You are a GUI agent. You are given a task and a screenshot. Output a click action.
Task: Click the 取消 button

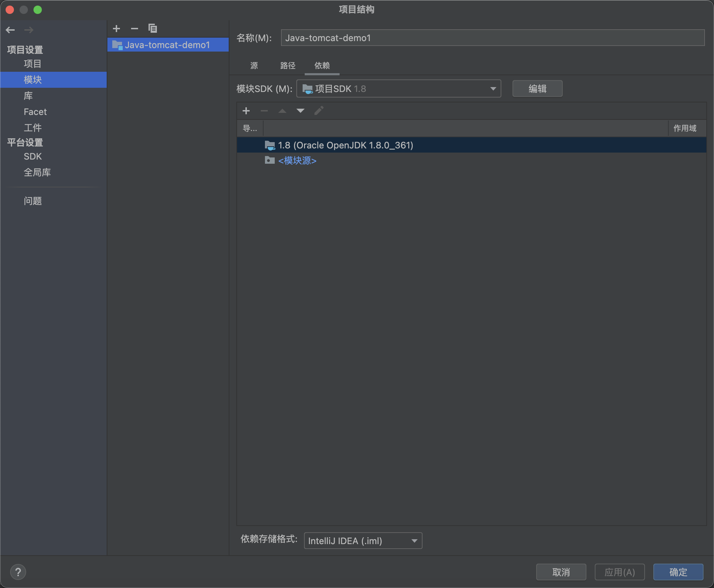(x=561, y=572)
